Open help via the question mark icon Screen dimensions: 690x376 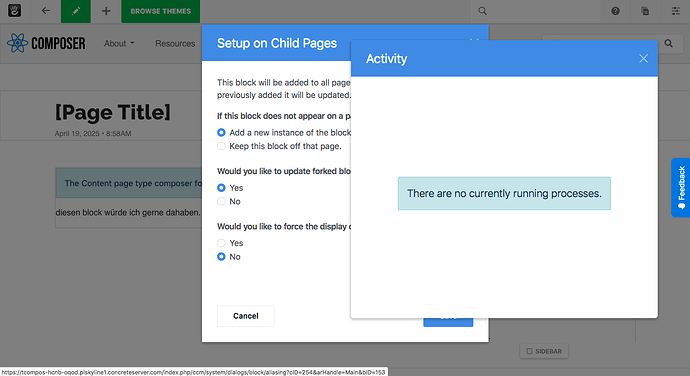coord(615,11)
